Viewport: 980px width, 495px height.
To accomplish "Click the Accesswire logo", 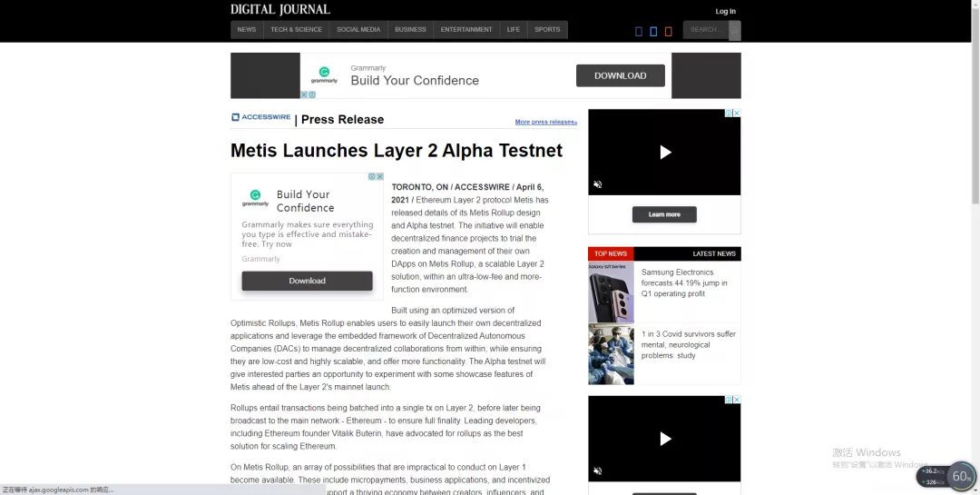I will [x=261, y=117].
